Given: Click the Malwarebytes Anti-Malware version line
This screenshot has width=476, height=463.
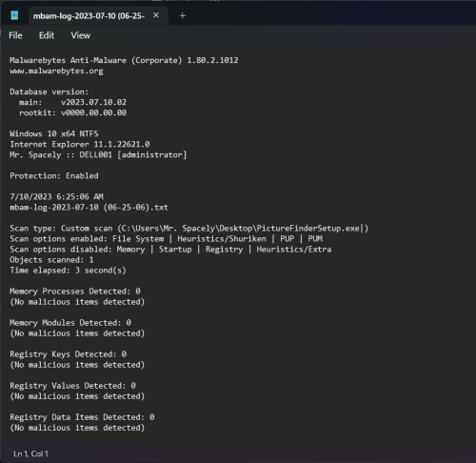Looking at the screenshot, I should coord(124,60).
